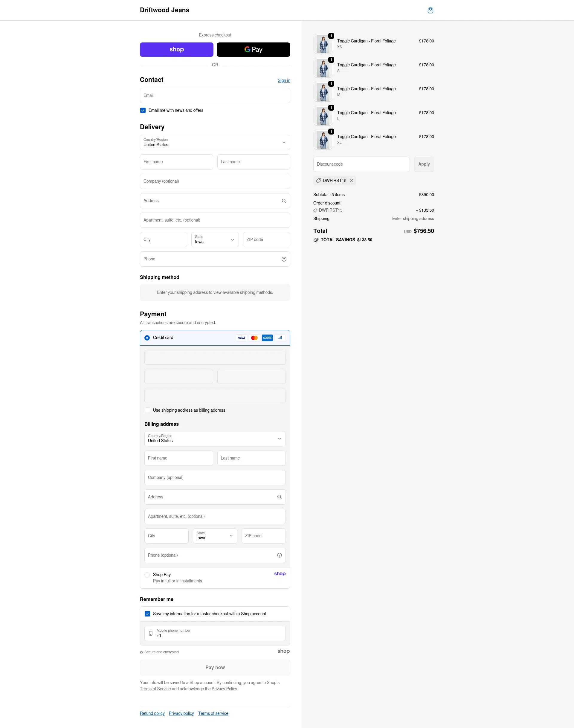Click the XS Toggle Cardigan product thumbnail
Screen dimensions: 574x728
pos(323,43)
